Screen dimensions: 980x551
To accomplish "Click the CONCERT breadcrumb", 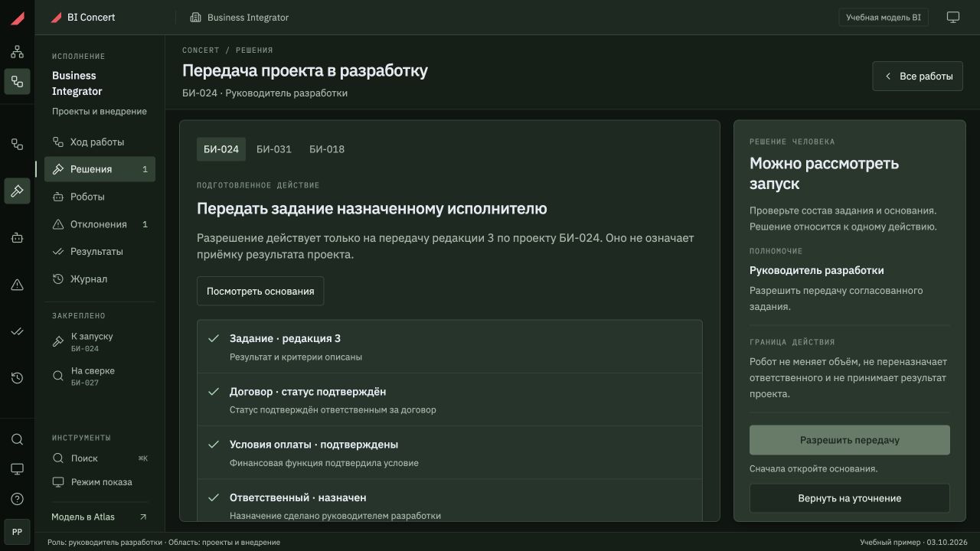I will [x=201, y=51].
